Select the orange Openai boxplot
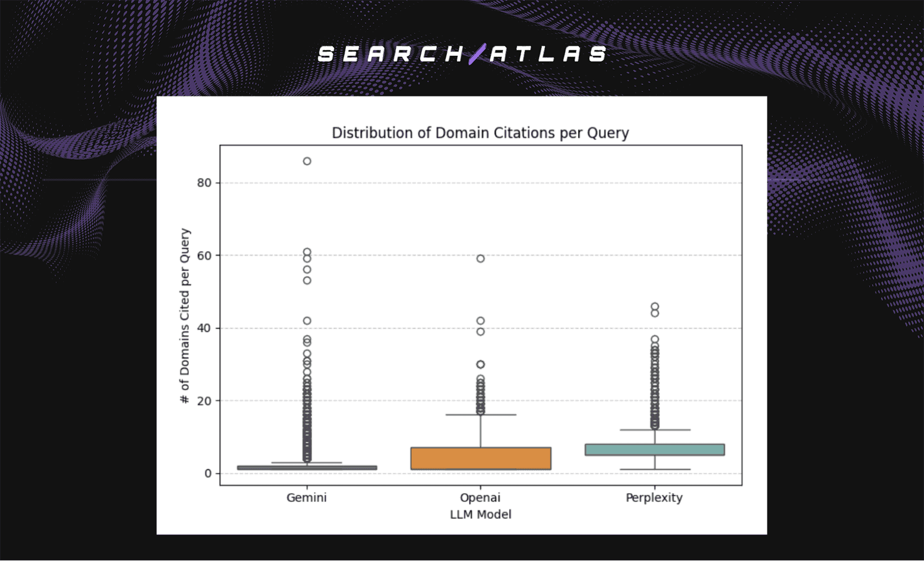This screenshot has height=561, width=924. [481, 458]
